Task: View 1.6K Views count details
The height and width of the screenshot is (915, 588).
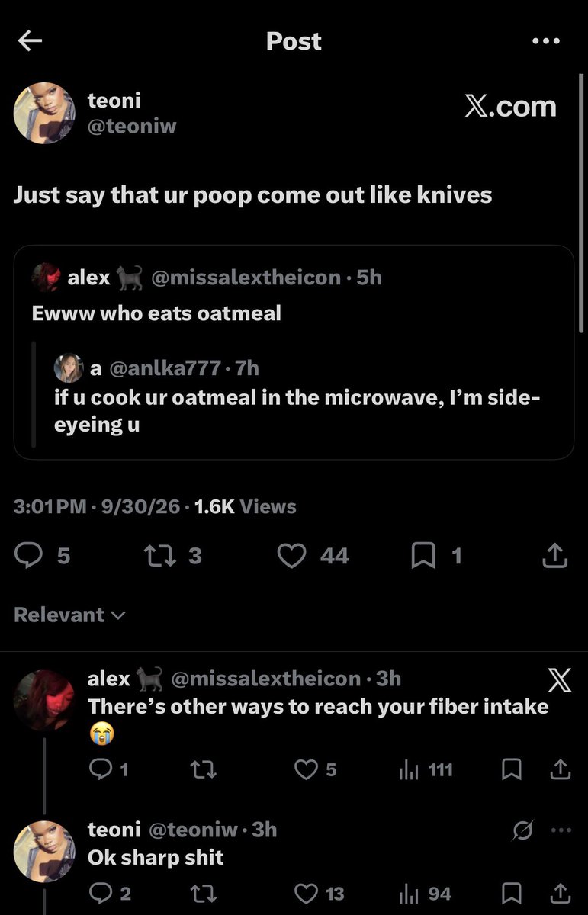Action: [x=246, y=507]
